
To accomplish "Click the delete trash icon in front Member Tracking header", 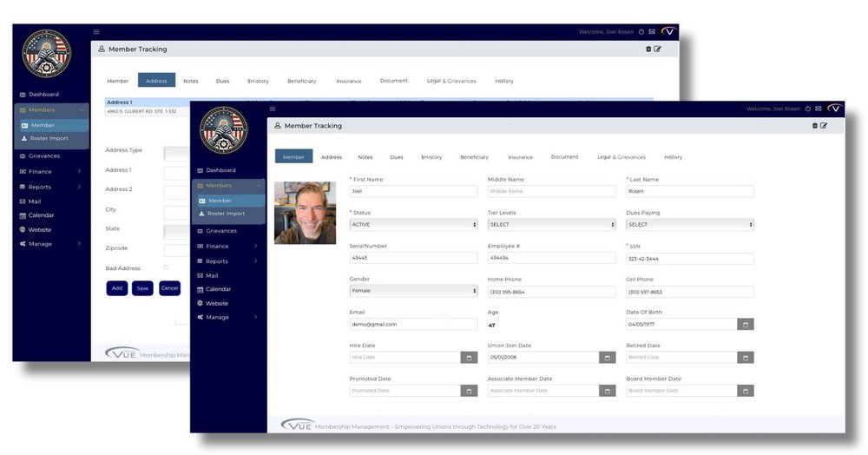I will [815, 126].
